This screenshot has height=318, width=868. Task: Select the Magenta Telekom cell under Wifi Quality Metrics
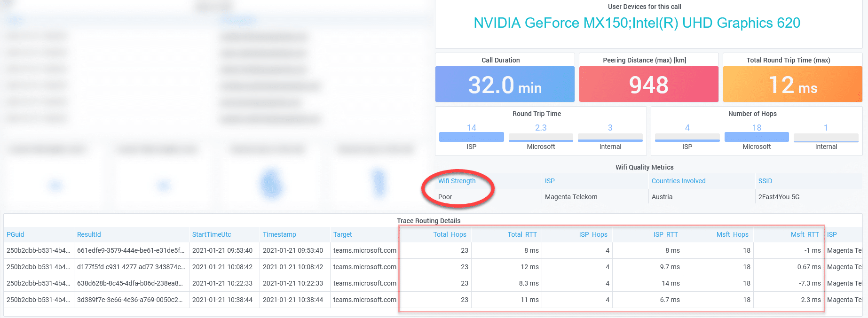(x=571, y=197)
